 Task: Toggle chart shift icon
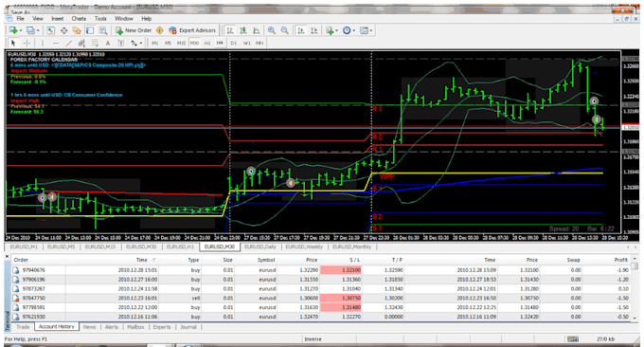[x=313, y=30]
